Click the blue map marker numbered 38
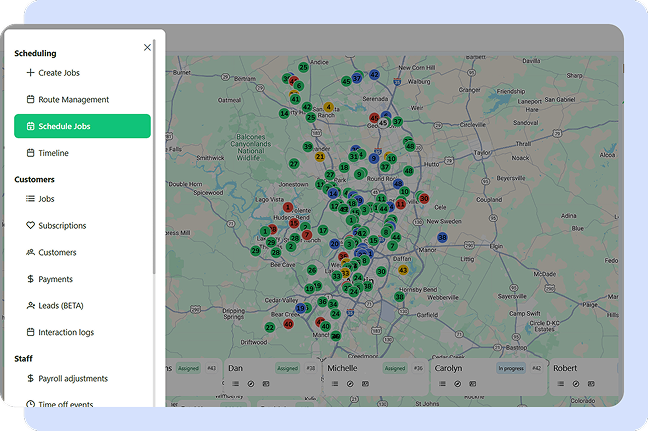Viewport: 648px width, 431px height. [x=442, y=237]
